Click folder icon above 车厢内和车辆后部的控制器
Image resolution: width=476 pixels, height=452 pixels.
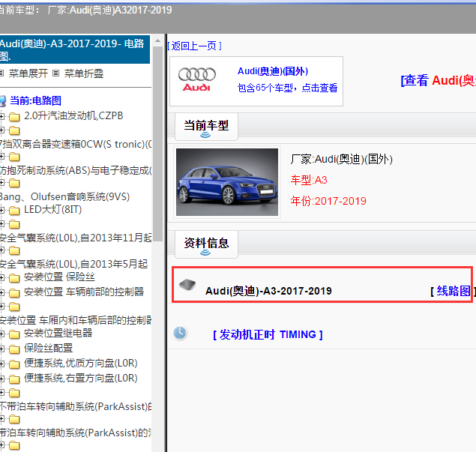coord(14,307)
